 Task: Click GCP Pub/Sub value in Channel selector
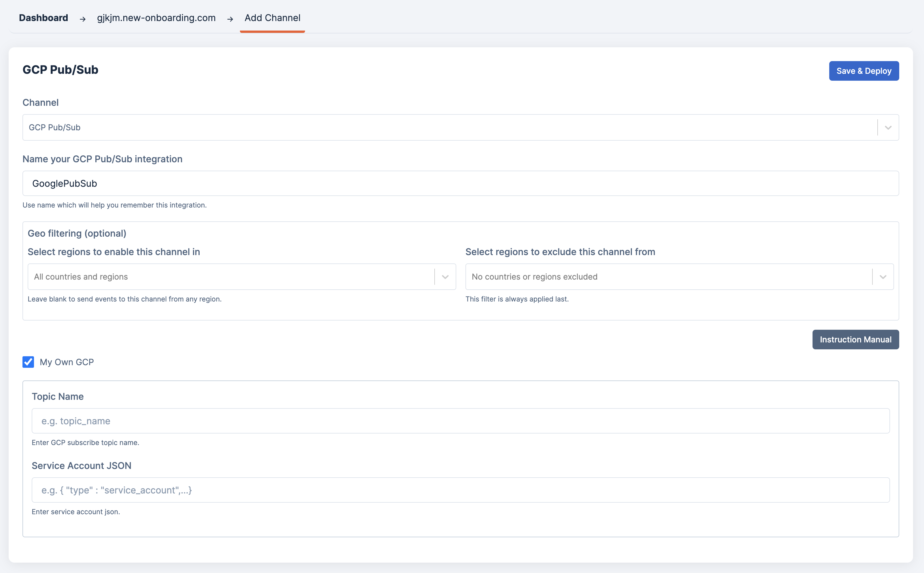pyautogui.click(x=54, y=127)
